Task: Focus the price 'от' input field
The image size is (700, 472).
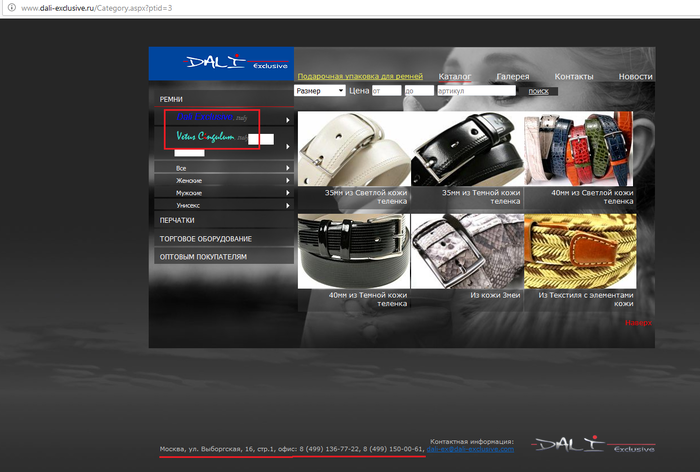Action: pos(386,91)
